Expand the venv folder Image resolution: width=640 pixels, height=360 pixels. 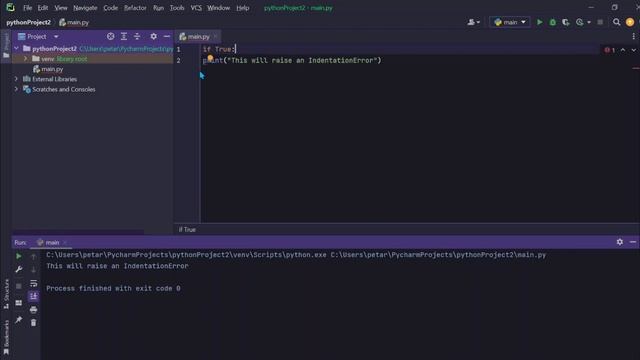coord(25,59)
